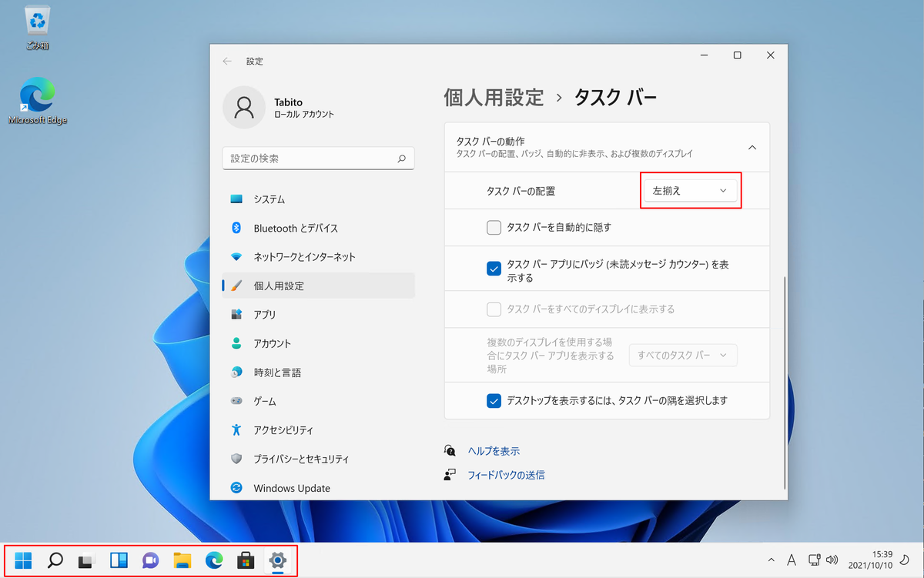Click inside the 設定の検索 search field
924x578 pixels.
coord(318,158)
